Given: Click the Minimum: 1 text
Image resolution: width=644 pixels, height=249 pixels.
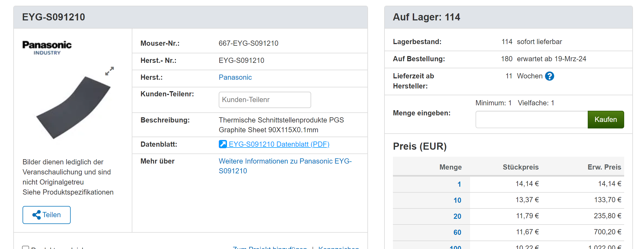Looking at the screenshot, I should 493,103.
